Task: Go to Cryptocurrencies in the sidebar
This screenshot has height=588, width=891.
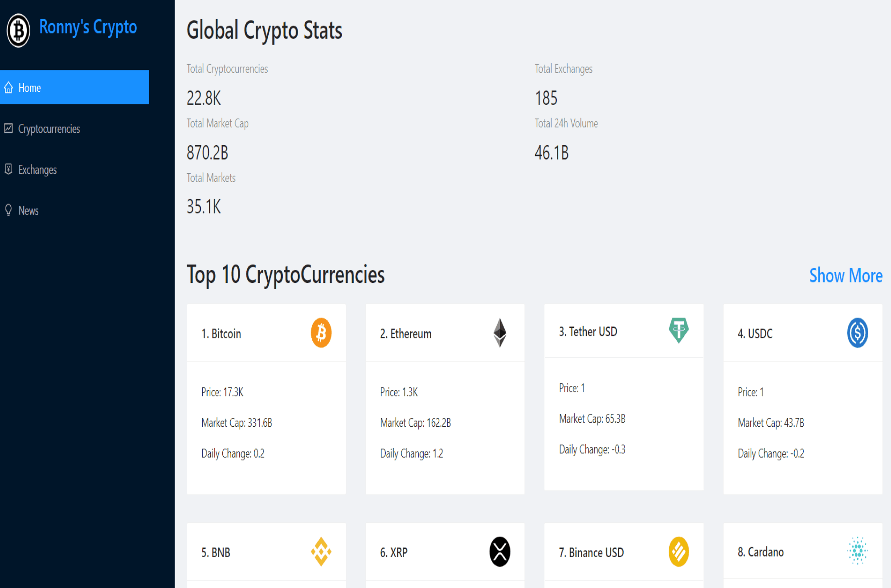Action: (x=49, y=129)
